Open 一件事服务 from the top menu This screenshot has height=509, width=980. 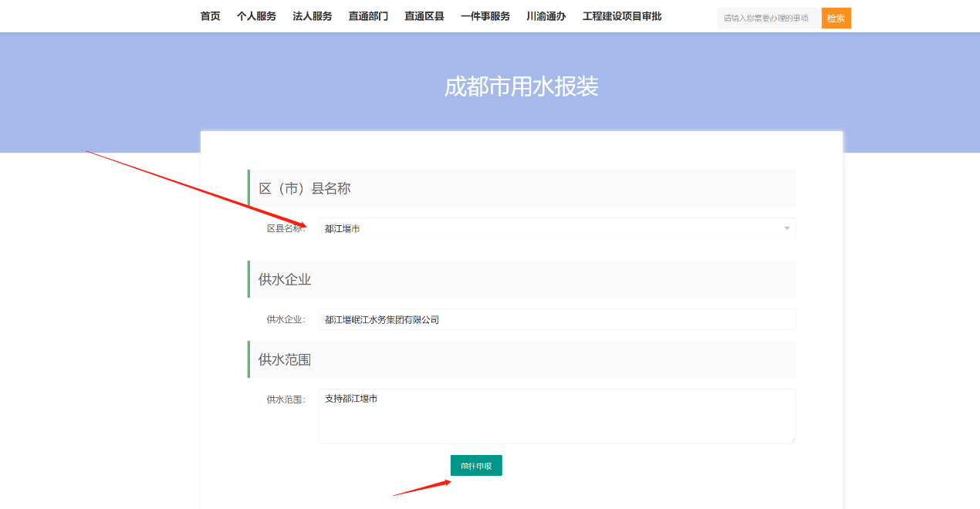pyautogui.click(x=485, y=16)
